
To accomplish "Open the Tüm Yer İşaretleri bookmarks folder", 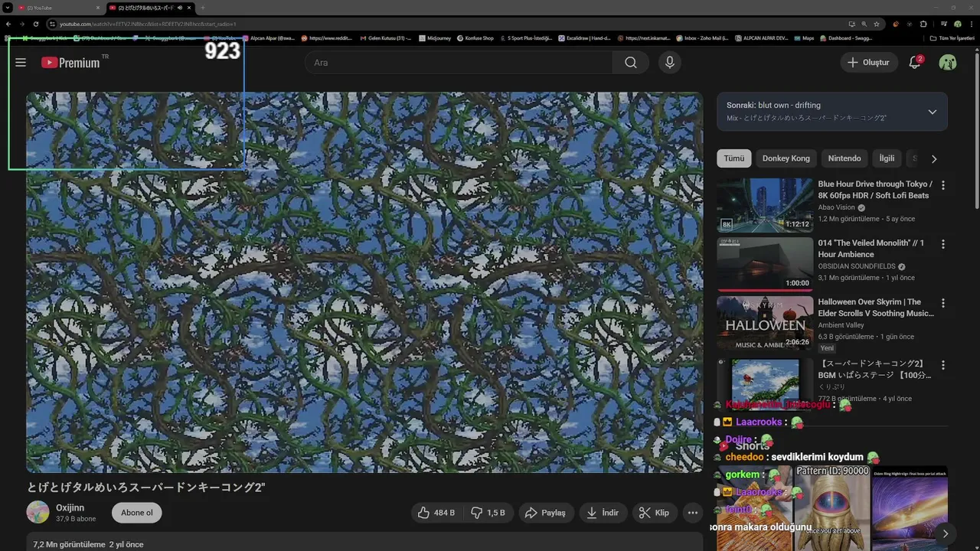I will (952, 38).
